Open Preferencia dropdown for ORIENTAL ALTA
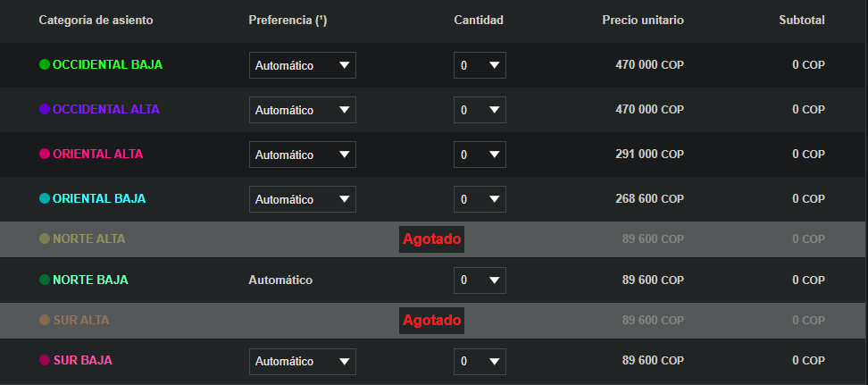 [302, 155]
